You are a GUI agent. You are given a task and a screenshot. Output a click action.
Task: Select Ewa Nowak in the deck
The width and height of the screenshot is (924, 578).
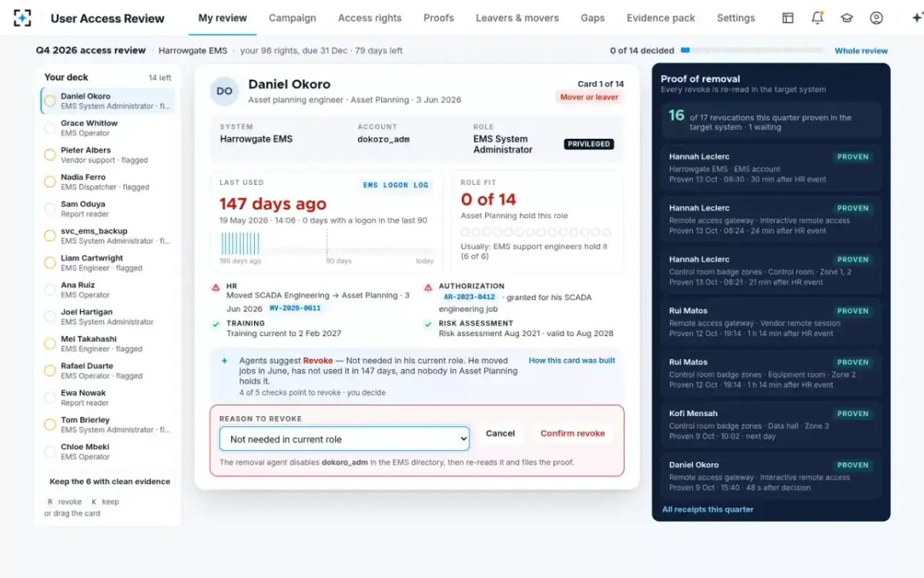pos(108,398)
